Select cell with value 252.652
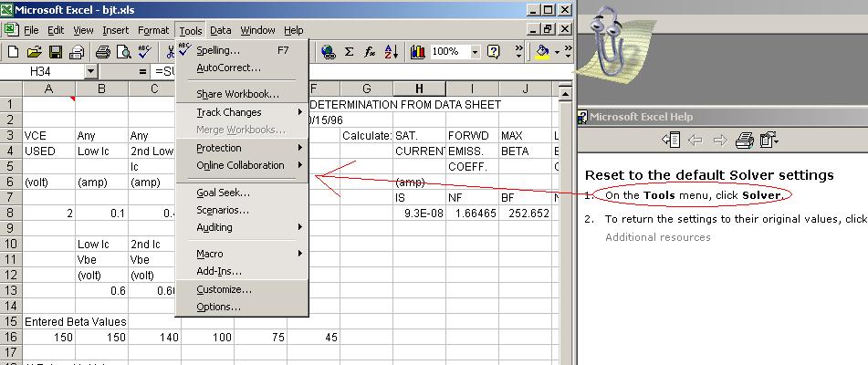Screen dimensions: 868x365 (525, 213)
